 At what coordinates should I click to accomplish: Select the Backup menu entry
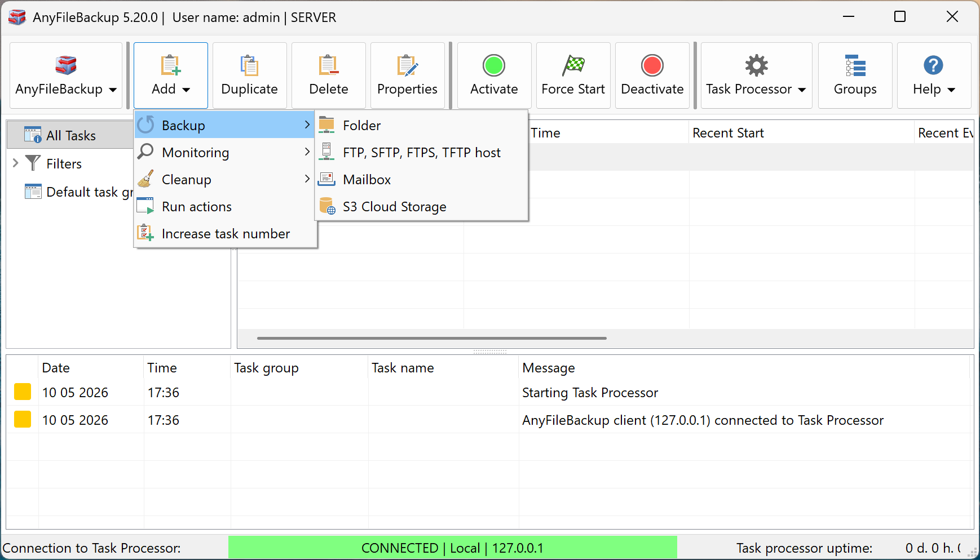pos(224,125)
